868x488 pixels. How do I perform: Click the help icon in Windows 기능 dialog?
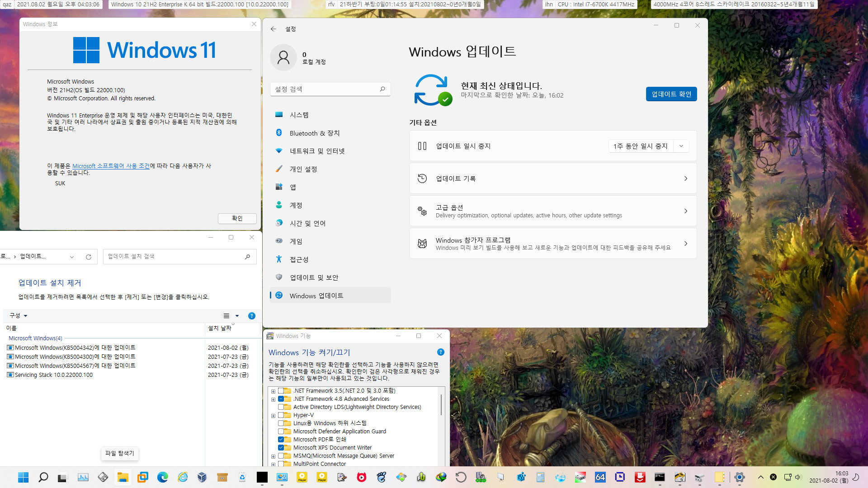(441, 352)
